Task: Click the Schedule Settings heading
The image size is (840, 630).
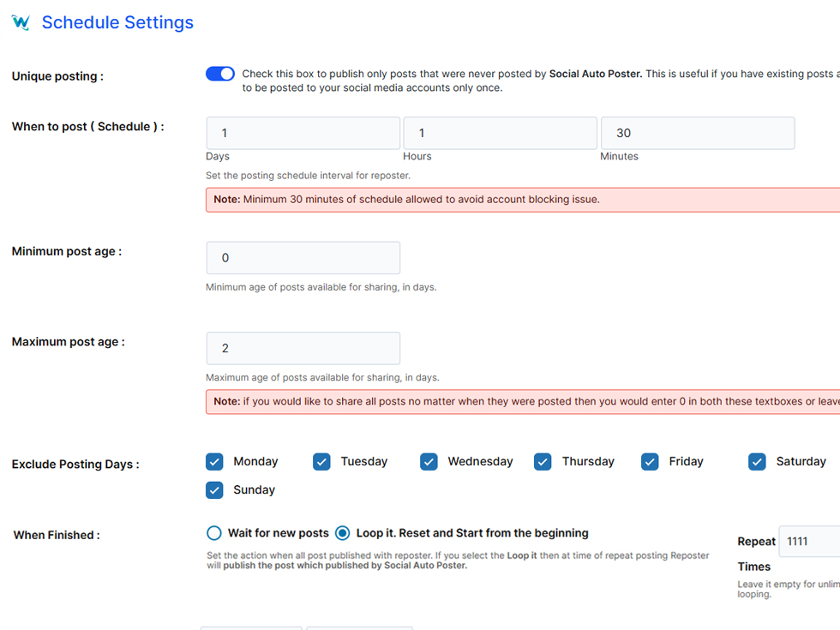Action: pos(117,23)
